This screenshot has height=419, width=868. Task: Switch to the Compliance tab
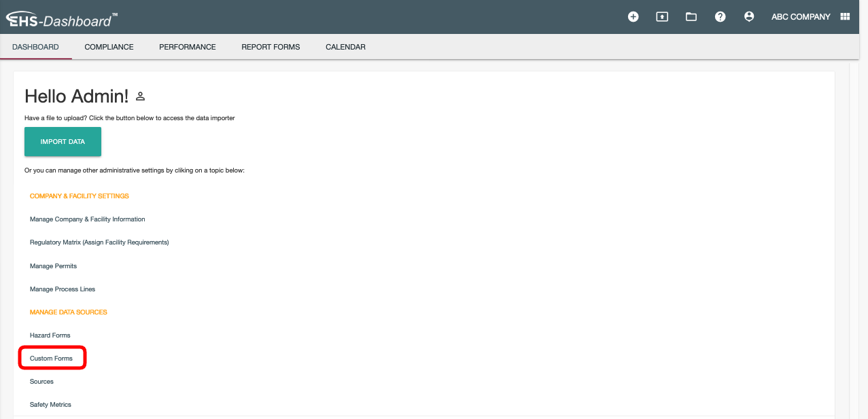pos(109,47)
